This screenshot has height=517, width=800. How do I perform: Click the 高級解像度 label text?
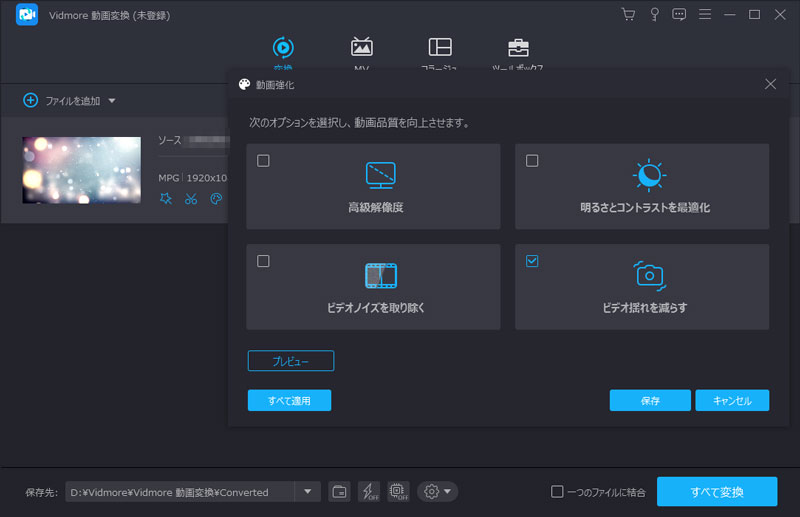376,207
